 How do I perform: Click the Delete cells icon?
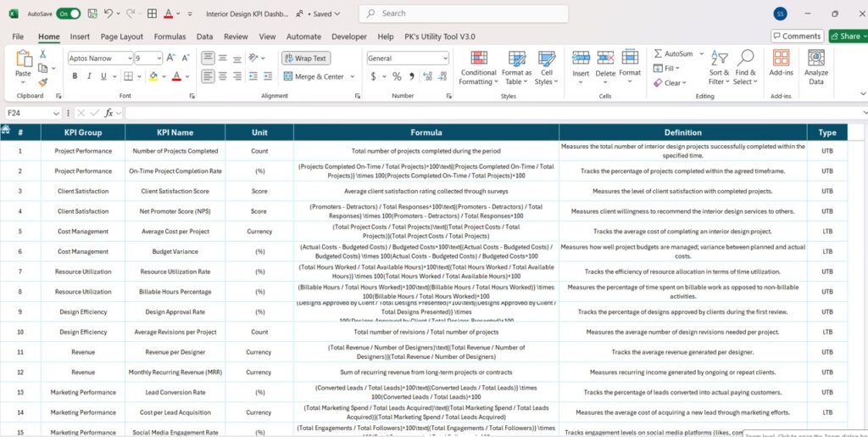click(605, 57)
